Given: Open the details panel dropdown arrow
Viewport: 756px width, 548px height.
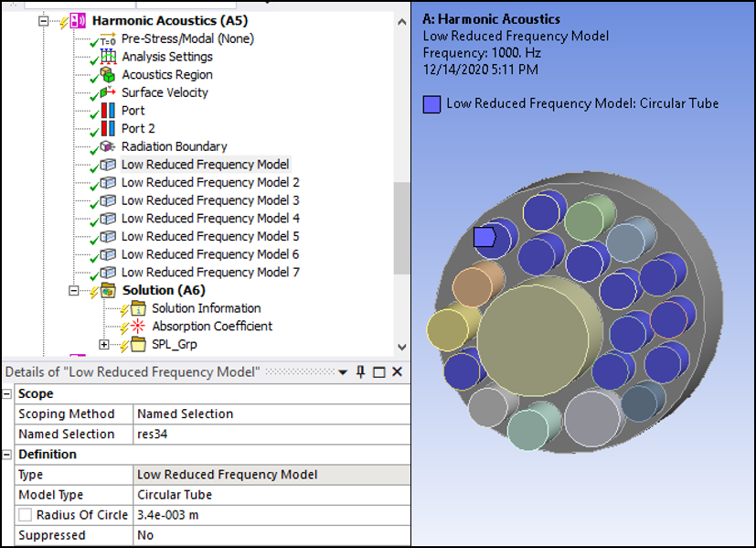Looking at the screenshot, I should (x=343, y=372).
